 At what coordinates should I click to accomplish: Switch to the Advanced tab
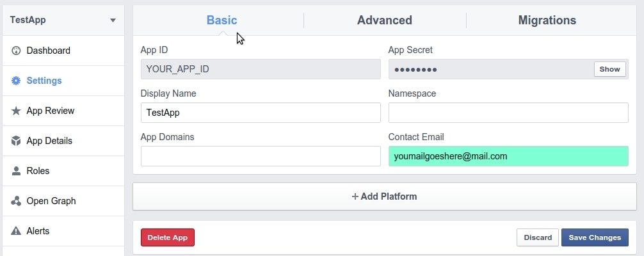click(384, 20)
